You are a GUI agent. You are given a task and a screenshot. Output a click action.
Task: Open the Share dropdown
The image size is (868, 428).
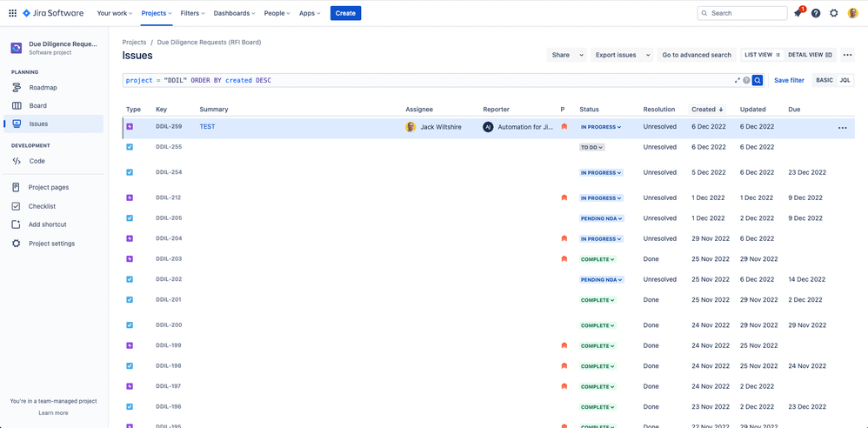tap(566, 55)
